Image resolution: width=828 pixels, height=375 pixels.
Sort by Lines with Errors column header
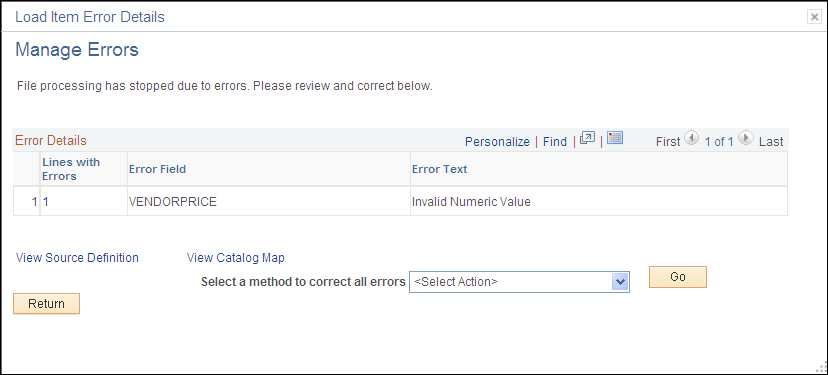[71, 169]
